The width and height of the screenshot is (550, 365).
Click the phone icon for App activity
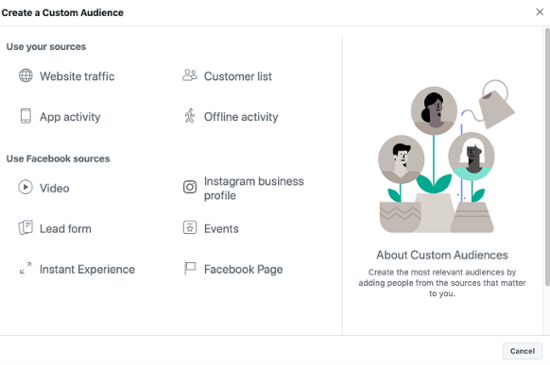click(x=26, y=116)
